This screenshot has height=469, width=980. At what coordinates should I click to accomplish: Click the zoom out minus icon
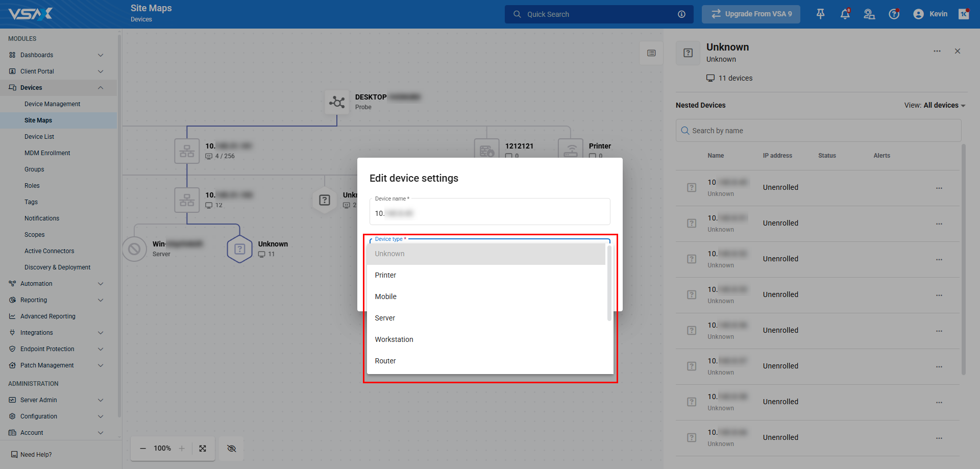(143, 449)
